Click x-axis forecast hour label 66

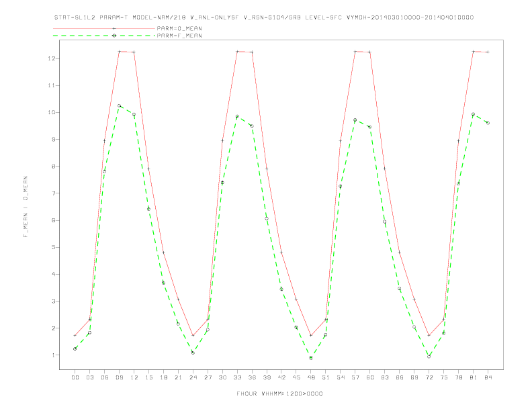pos(400,377)
